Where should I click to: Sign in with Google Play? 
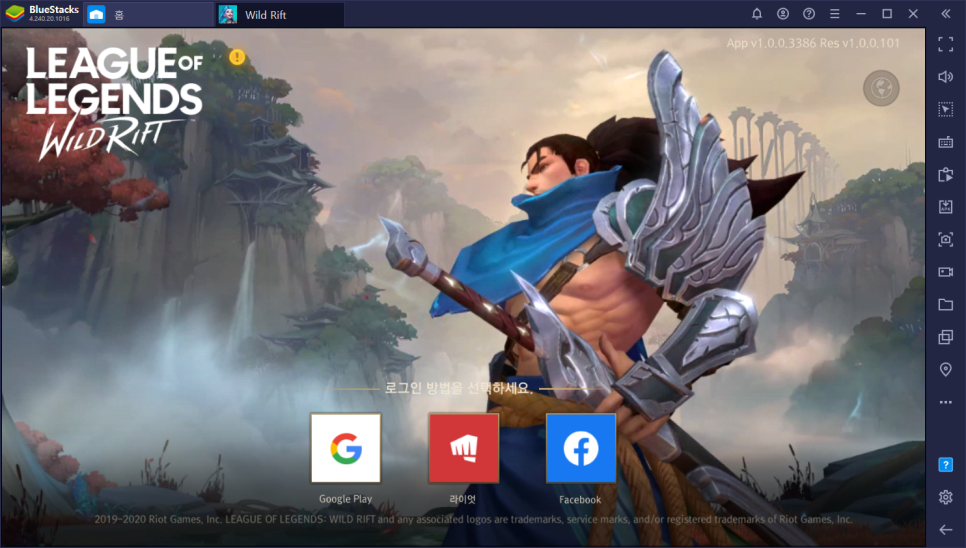[346, 448]
